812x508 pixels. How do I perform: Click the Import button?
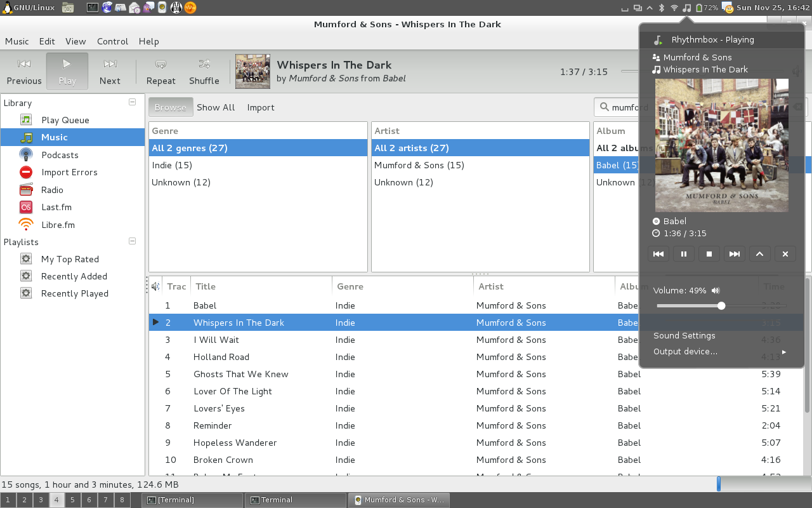pyautogui.click(x=261, y=107)
